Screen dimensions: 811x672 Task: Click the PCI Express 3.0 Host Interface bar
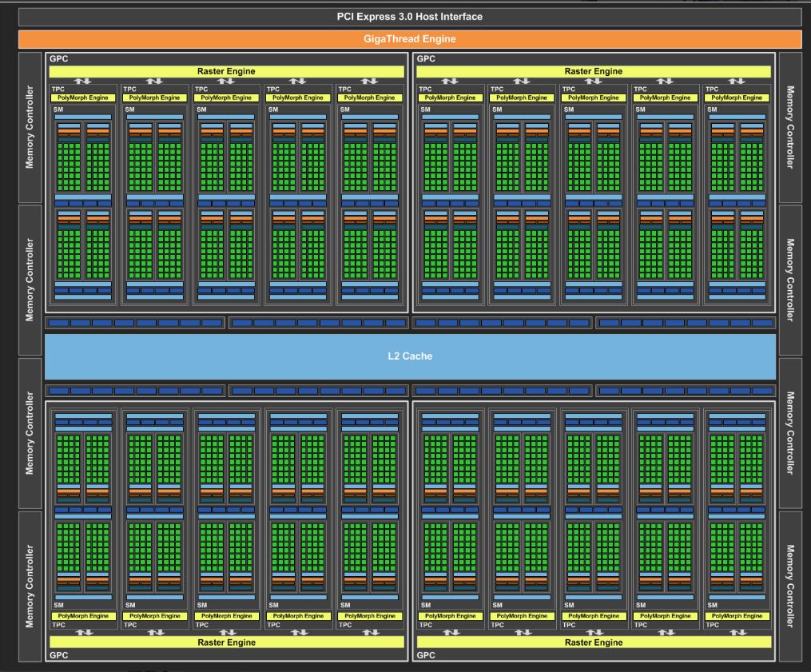[409, 16]
